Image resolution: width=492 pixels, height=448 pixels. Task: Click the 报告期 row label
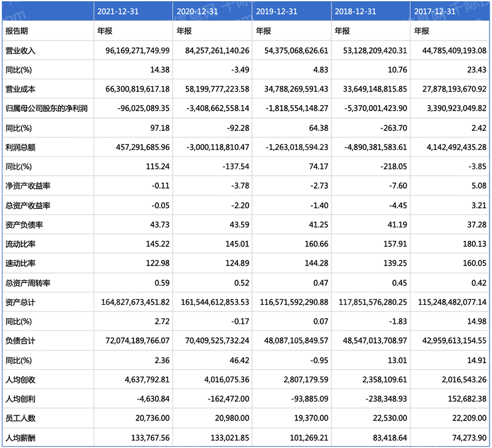[17, 31]
